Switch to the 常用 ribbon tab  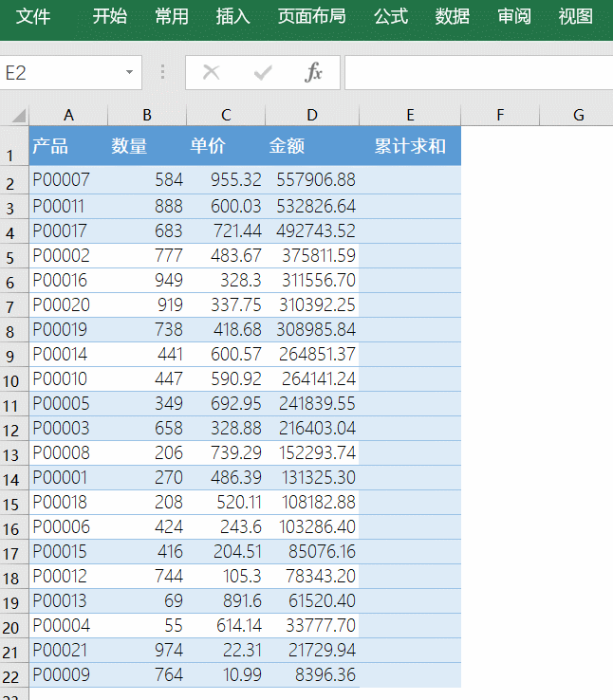pyautogui.click(x=172, y=16)
